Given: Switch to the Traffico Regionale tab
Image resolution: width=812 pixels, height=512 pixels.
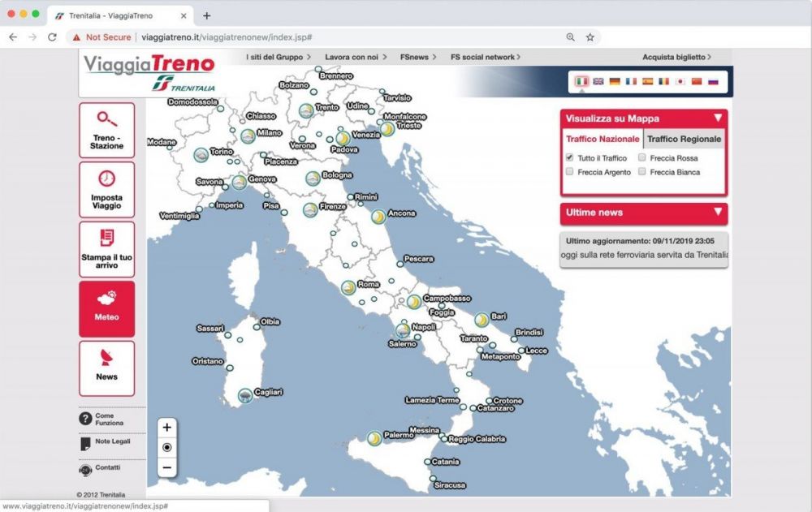Looking at the screenshot, I should click(684, 139).
